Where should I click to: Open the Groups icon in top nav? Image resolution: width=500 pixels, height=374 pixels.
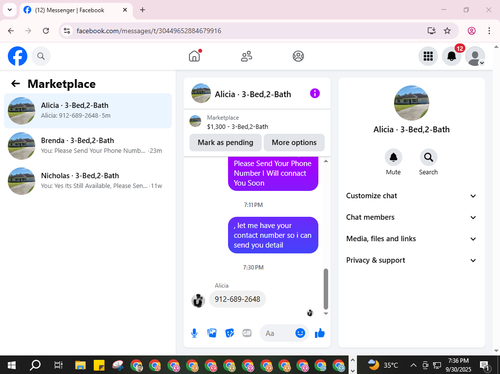[298, 56]
